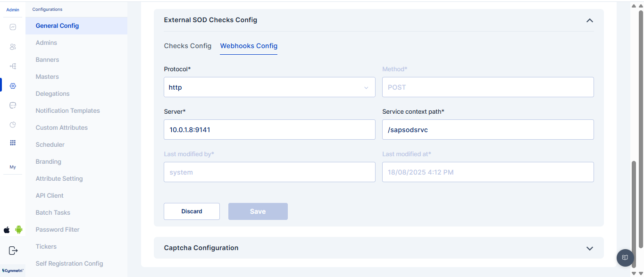Open the dashboard chart icon in sidebar

point(13,27)
